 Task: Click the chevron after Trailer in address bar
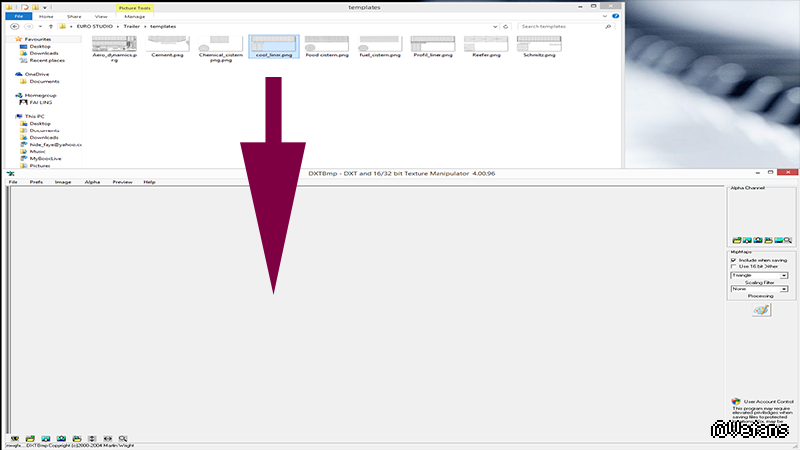pos(145,27)
